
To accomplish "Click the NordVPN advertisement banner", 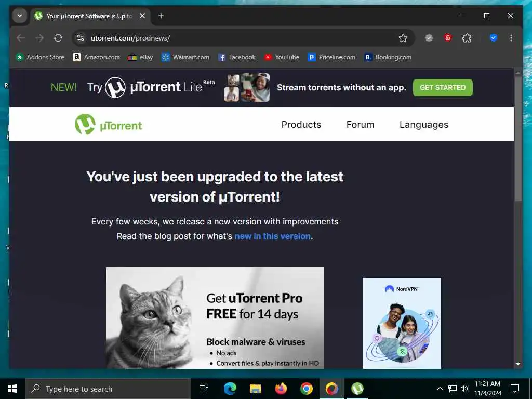I will (x=402, y=323).
